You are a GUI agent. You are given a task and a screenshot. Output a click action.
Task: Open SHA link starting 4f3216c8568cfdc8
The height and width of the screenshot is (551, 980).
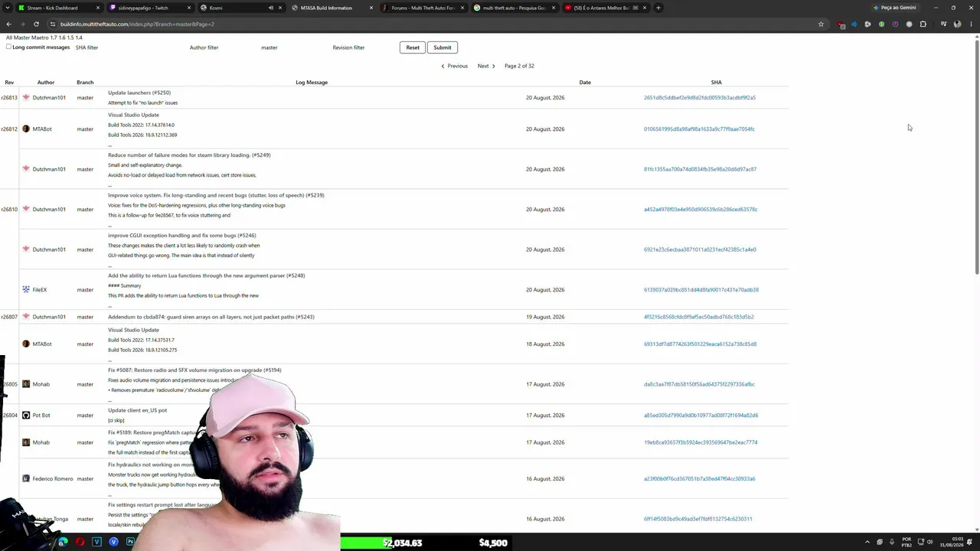698,317
